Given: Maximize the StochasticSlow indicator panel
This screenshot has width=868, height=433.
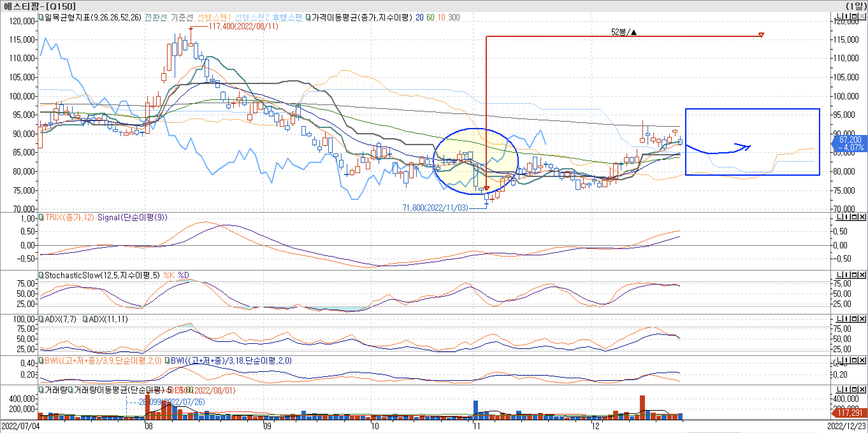Looking at the screenshot, I should pos(855,275).
